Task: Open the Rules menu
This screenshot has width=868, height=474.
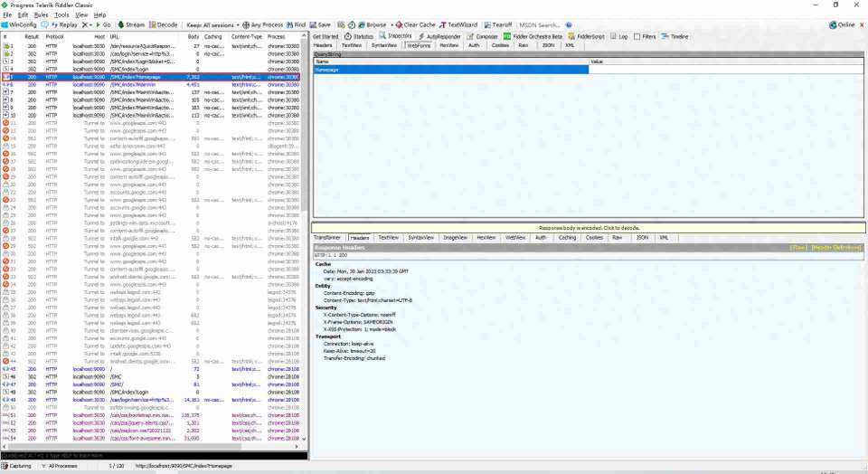Action: coord(41,15)
